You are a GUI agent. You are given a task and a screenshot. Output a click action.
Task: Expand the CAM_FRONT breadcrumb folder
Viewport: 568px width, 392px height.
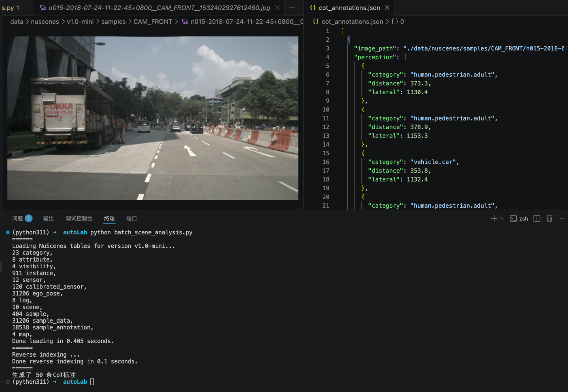(x=153, y=22)
